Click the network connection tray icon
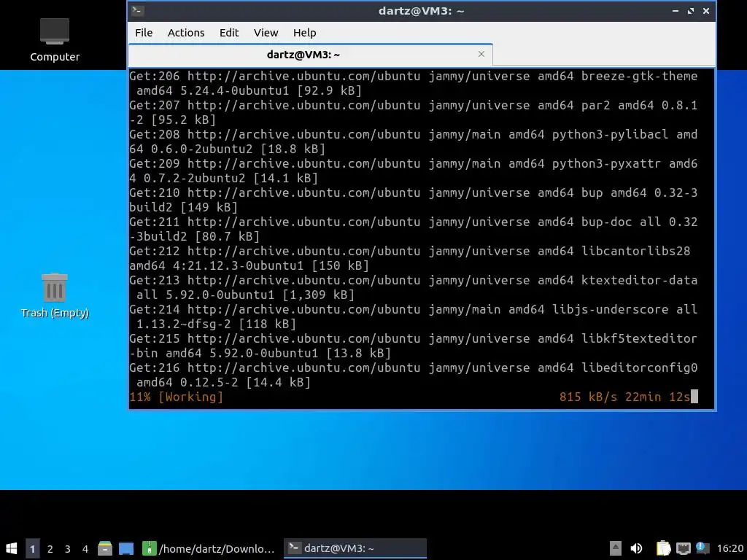Viewport: 747px width, 560px height. [x=683, y=548]
